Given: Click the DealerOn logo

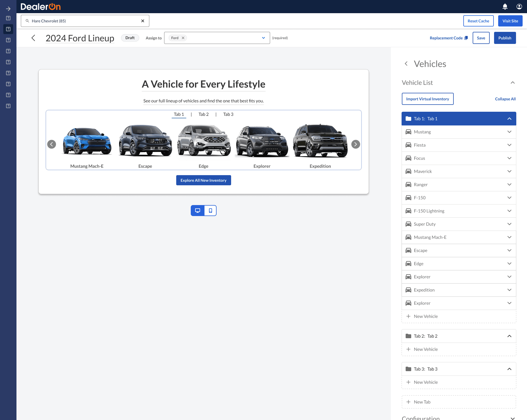Looking at the screenshot, I should pos(41,7).
